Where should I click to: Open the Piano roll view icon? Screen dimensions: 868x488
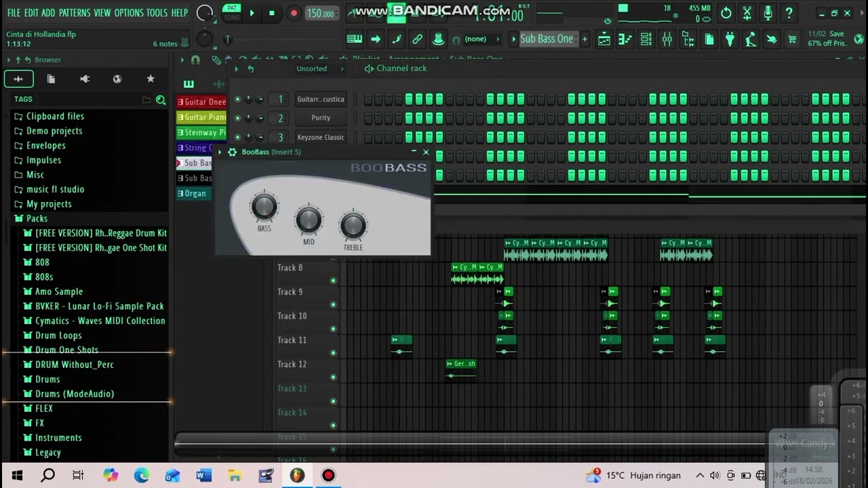point(625,39)
